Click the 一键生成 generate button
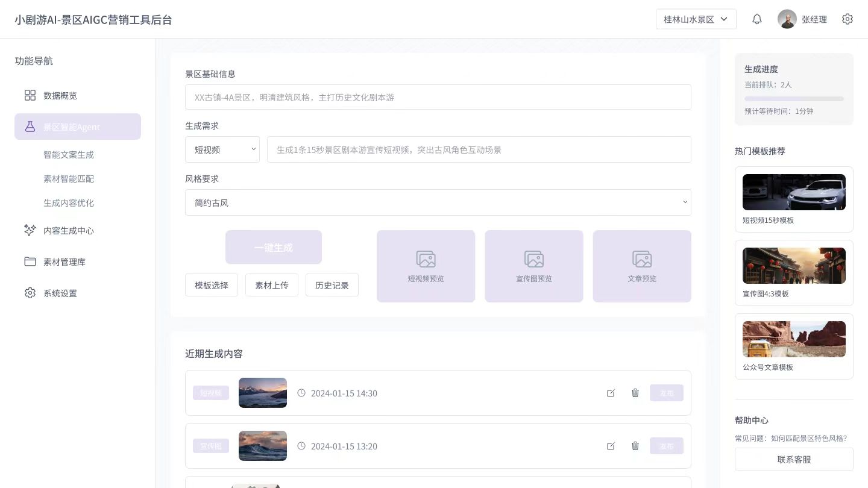 274,247
